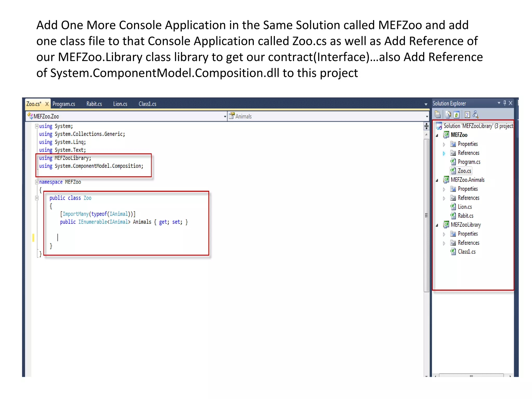Click the View Class Diagram icon
Viewport: 532px width, 399px height.
tap(476, 115)
